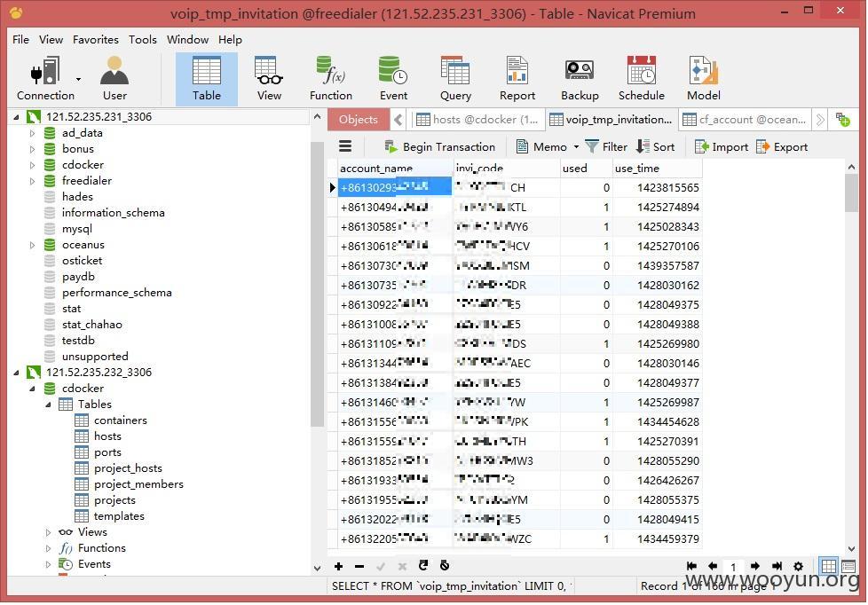Click the Export button
The height and width of the screenshot is (605, 868).
point(782,146)
